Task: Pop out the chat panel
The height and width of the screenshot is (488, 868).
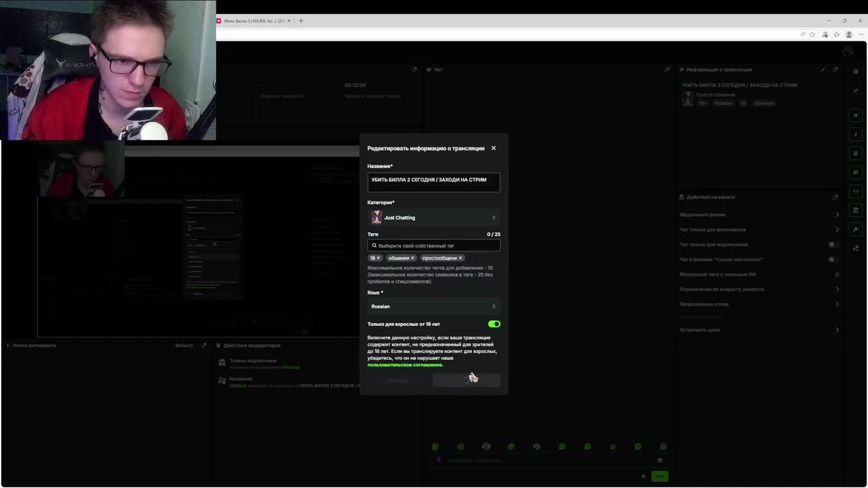Action: coord(667,69)
